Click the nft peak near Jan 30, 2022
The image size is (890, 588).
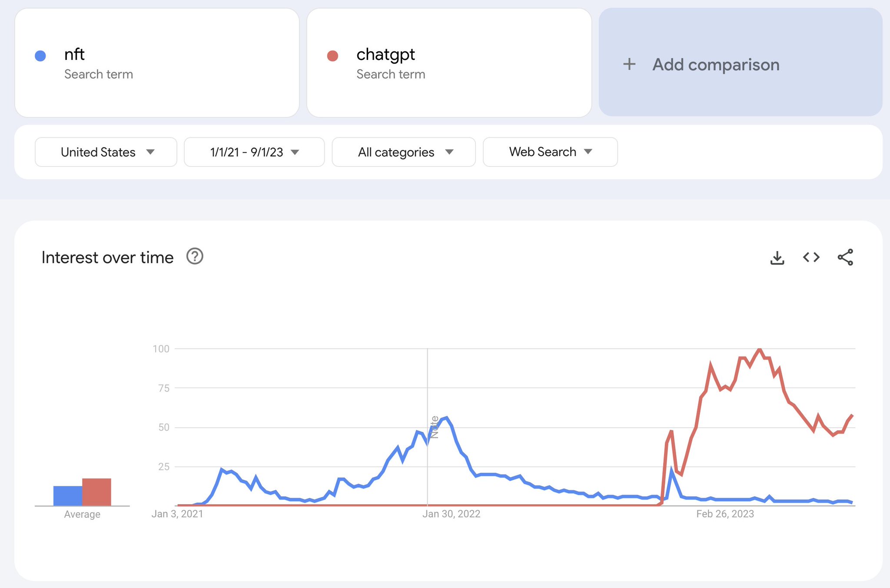[x=446, y=418]
